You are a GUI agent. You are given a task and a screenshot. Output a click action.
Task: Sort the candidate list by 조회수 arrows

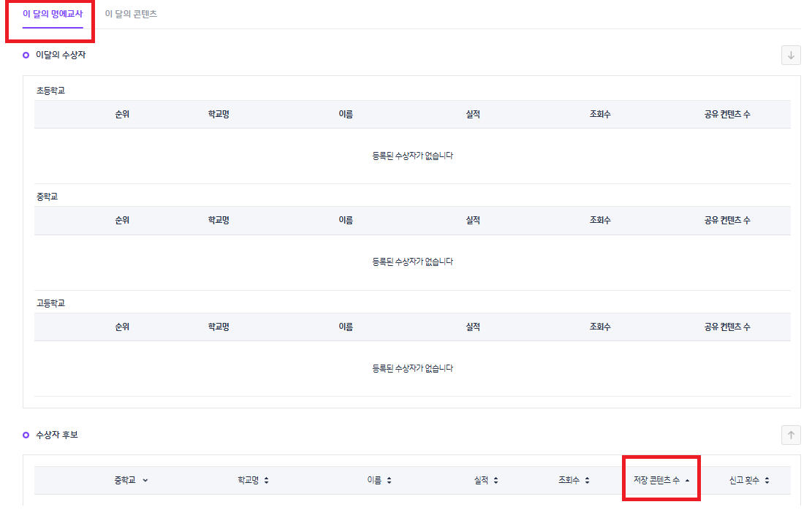pyautogui.click(x=588, y=481)
